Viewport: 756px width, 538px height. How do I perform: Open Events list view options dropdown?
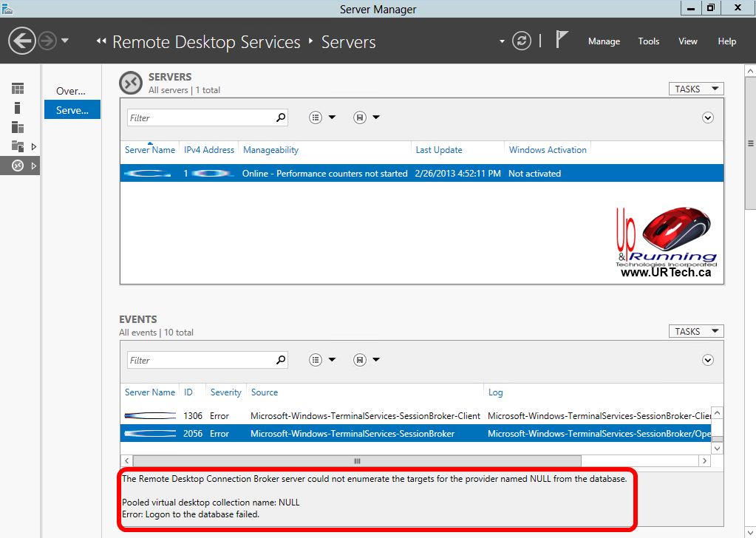(x=322, y=360)
